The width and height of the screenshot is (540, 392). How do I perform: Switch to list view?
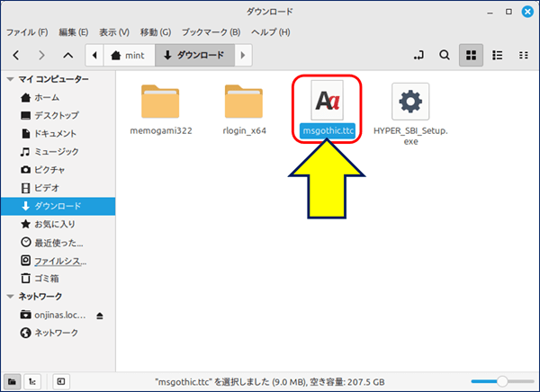click(x=498, y=55)
